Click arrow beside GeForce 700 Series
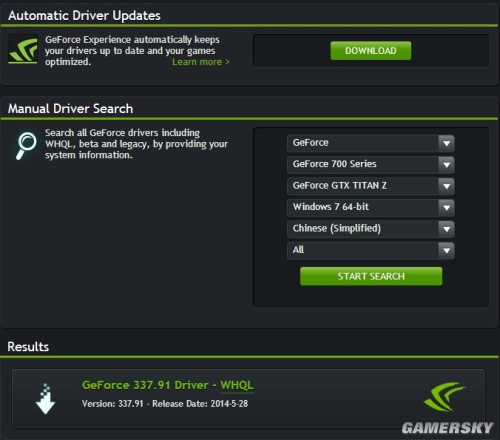Screen dimensions: 500x440 pos(447,165)
